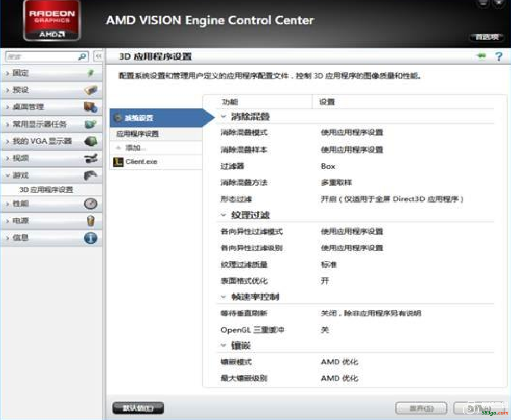Click 各向异性过滤级别 setting value
Viewport: 511px width, 420px height.
pos(352,248)
